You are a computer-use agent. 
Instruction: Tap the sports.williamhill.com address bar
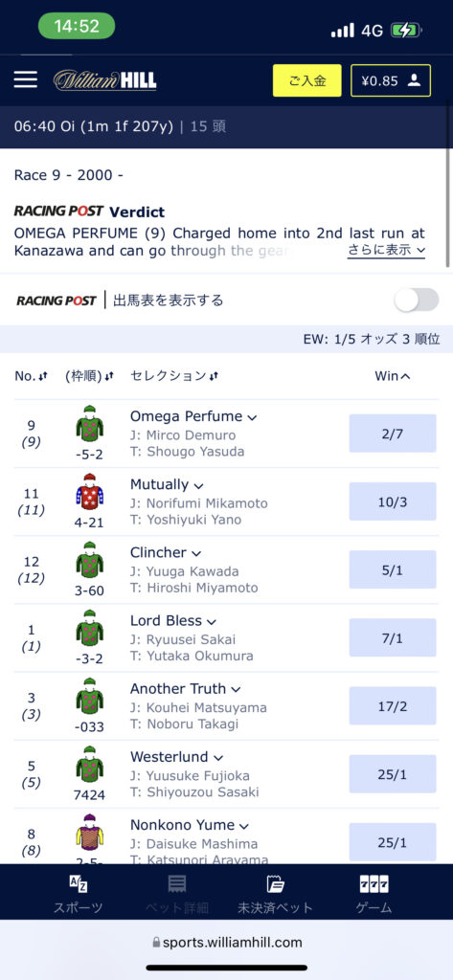coord(226,942)
